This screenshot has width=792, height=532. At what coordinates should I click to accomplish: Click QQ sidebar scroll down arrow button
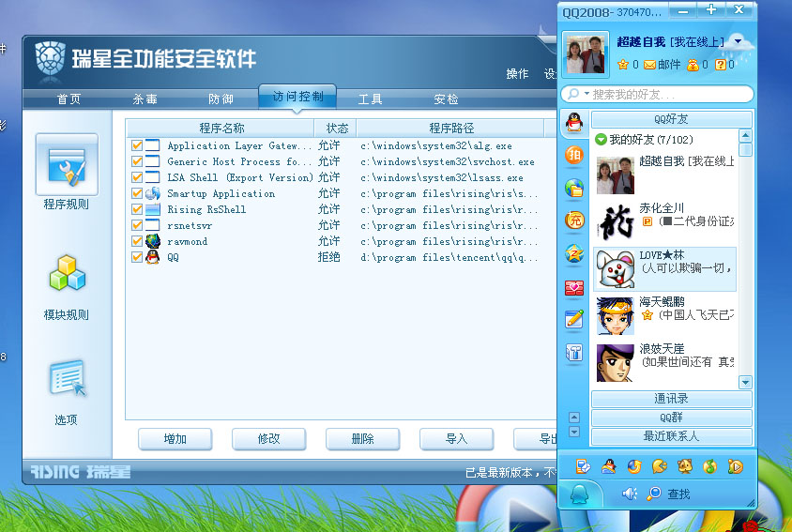[573, 432]
